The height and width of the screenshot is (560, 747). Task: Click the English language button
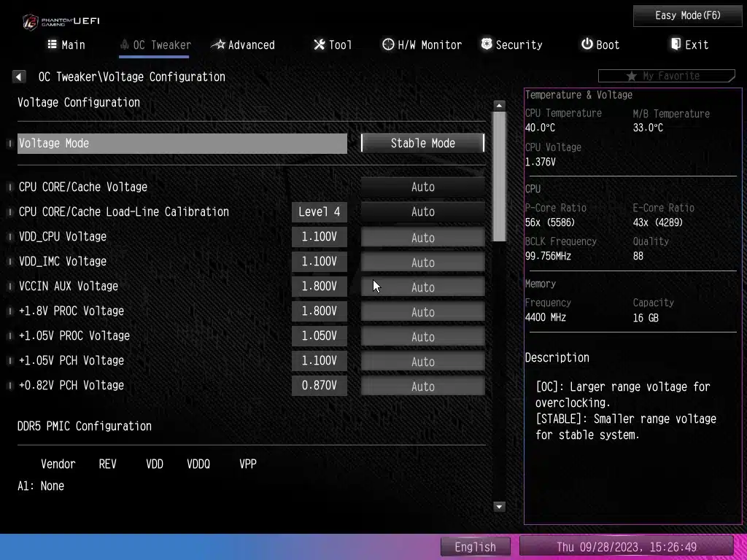tap(475, 547)
